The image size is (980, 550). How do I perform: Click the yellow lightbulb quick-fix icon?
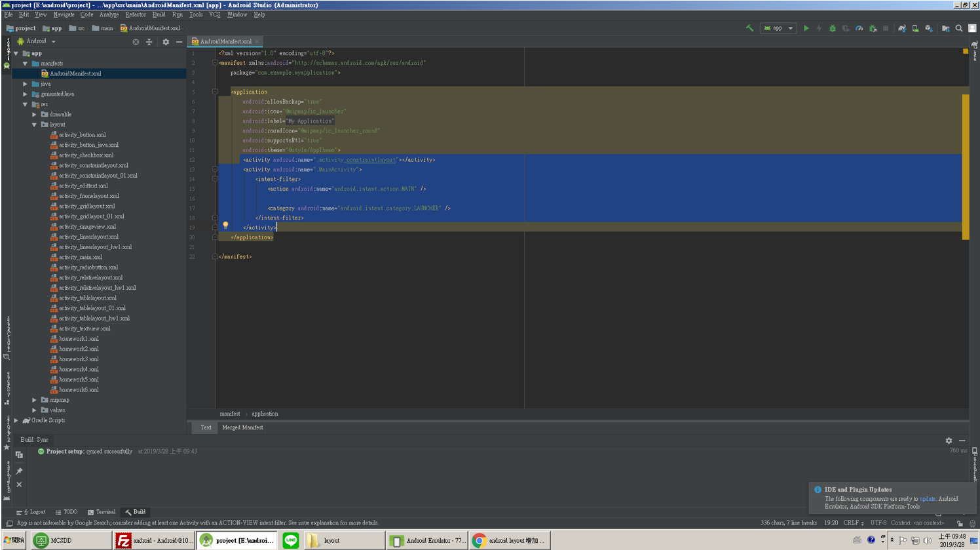225,225
